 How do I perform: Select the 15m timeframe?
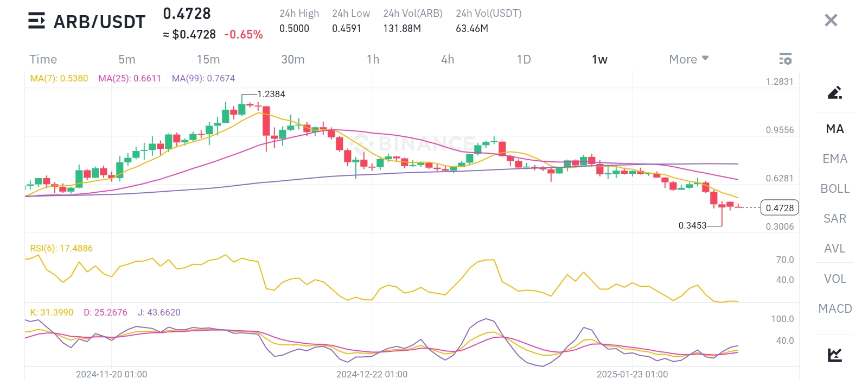click(208, 59)
